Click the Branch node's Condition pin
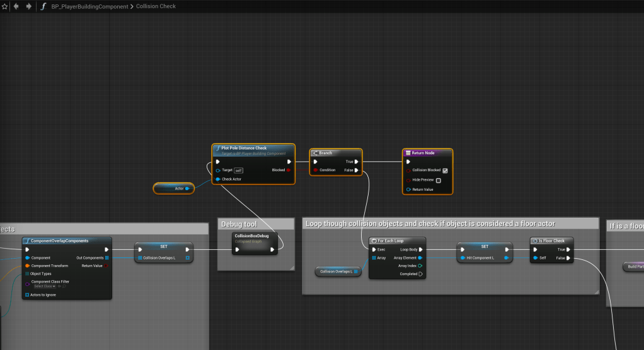The height and width of the screenshot is (350, 644). [x=316, y=170]
